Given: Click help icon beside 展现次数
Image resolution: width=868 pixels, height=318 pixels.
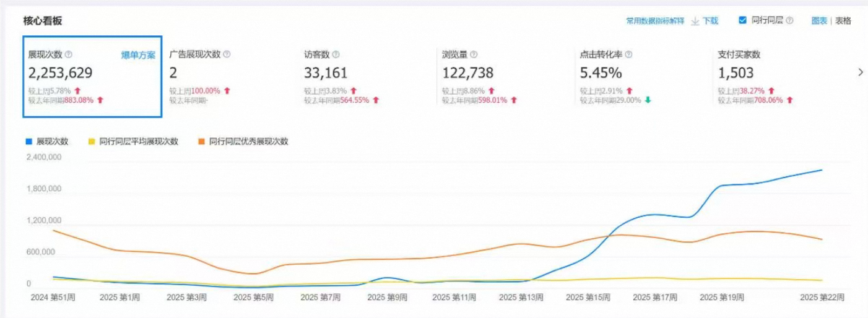Looking at the screenshot, I should pos(69,54).
